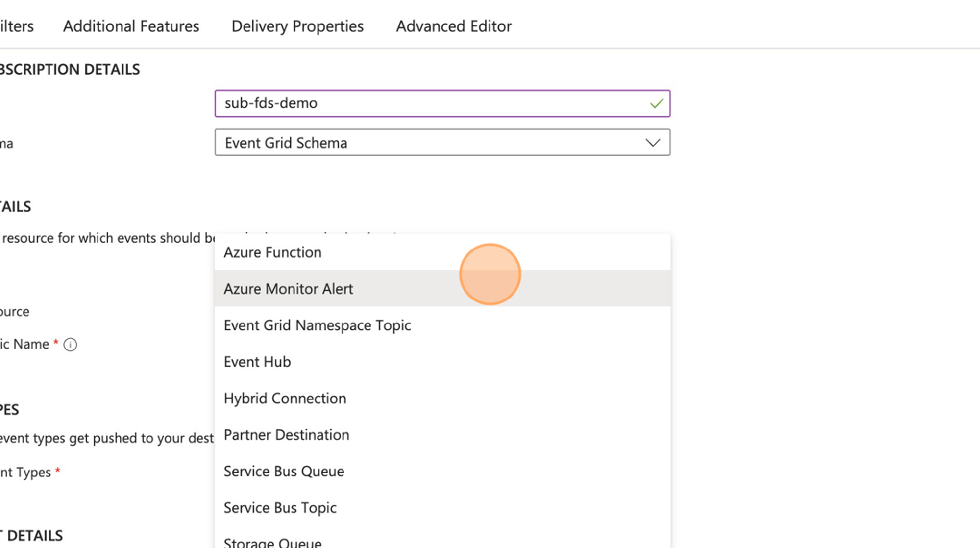The image size is (980, 548).
Task: Choose Hybrid Connection option
Action: tap(442, 399)
